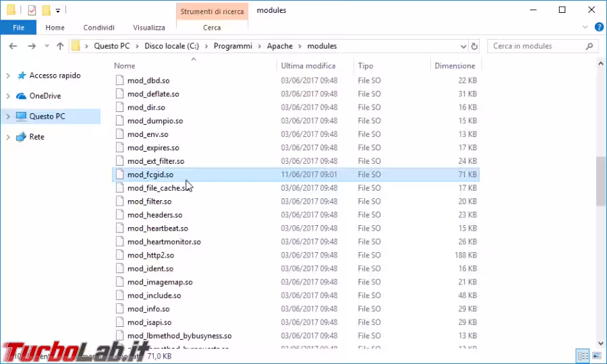Screen dimensions: 607x364
Task: Switch to details view layout icon
Action: point(582,355)
